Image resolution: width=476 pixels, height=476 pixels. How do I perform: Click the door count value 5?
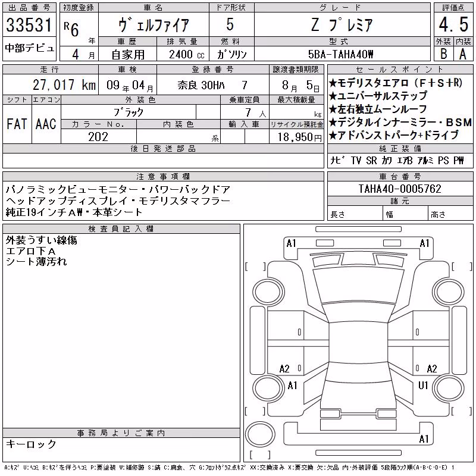click(230, 24)
